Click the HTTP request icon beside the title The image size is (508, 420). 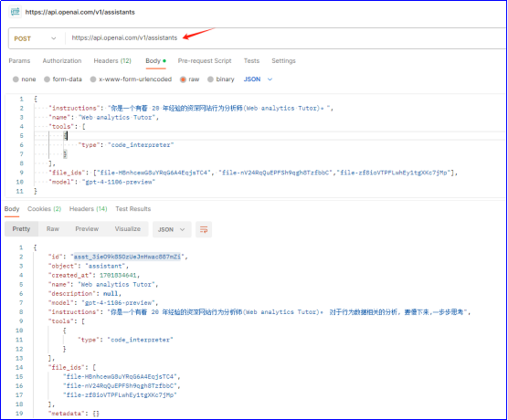(15, 12)
